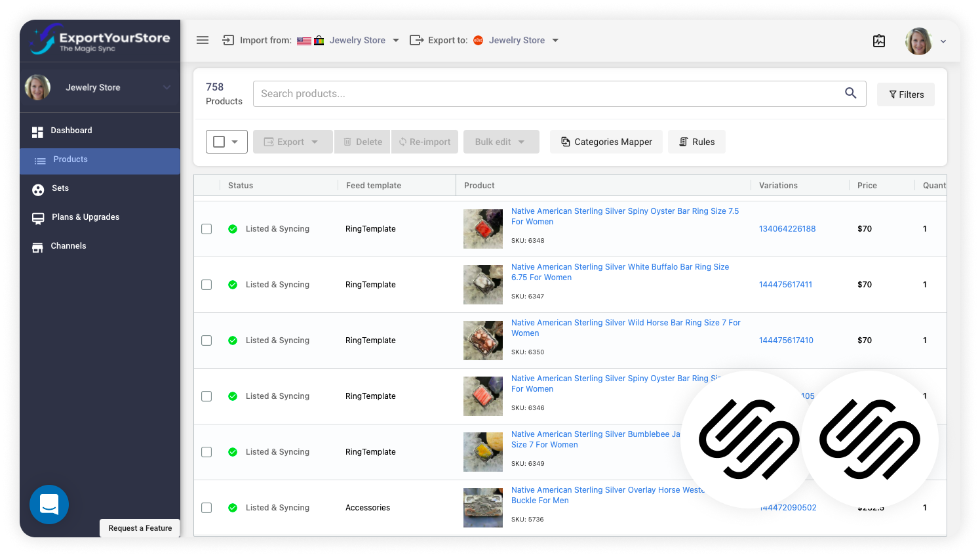The image size is (980, 557).
Task: Open Plans & Upgrades page
Action: pos(100,218)
